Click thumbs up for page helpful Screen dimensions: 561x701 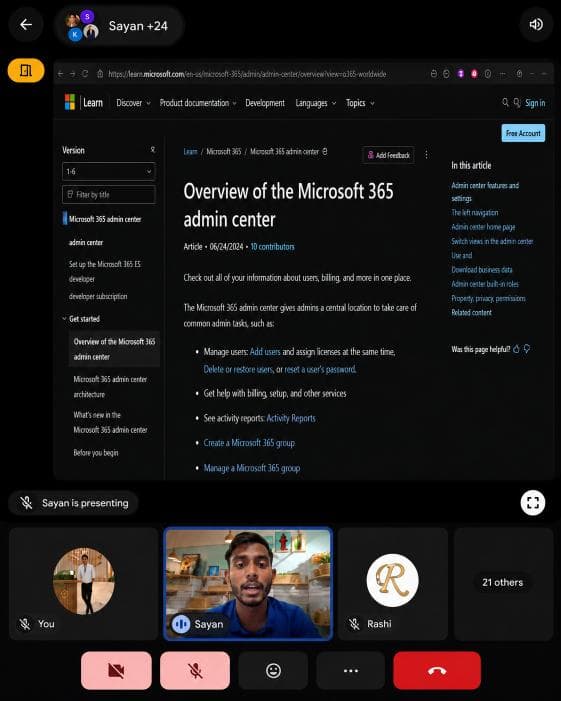pos(516,349)
